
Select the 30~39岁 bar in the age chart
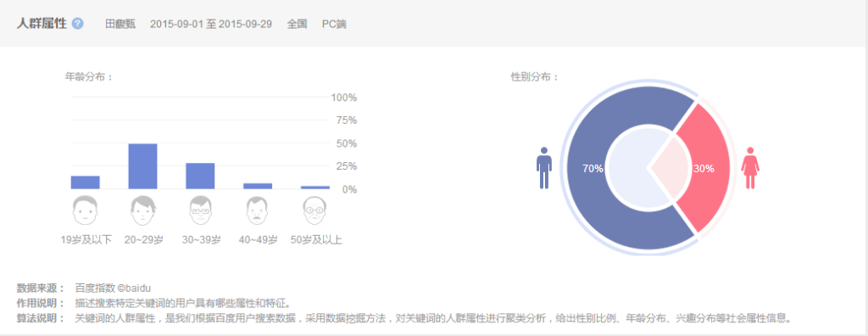point(200,176)
